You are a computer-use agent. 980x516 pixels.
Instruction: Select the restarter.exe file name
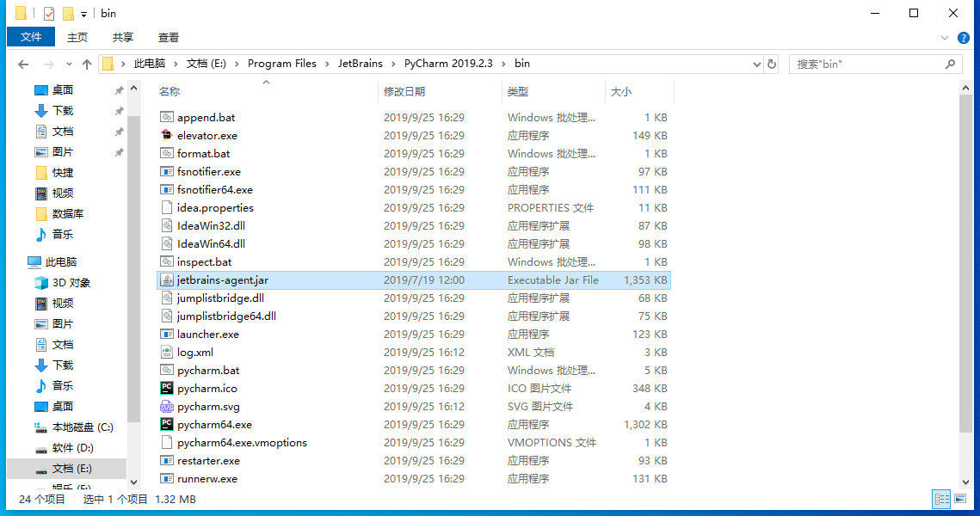[x=208, y=460]
